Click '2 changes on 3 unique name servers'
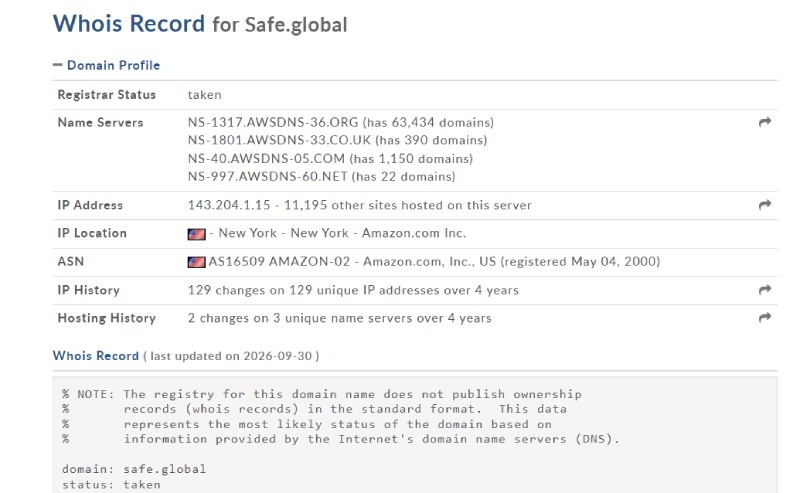The width and height of the screenshot is (800, 493). (301, 318)
